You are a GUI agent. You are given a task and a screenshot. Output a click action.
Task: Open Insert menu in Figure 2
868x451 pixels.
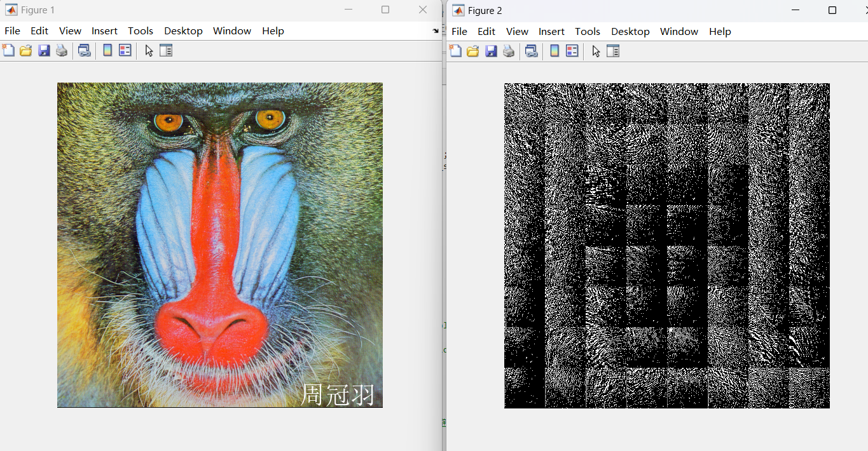pos(551,31)
